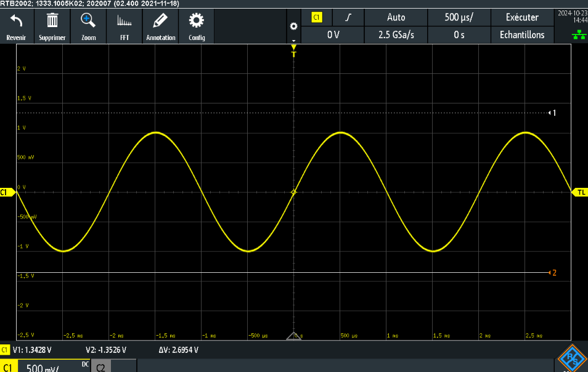Open the Config gear menu
This screenshot has height=372, width=588.
197,27
